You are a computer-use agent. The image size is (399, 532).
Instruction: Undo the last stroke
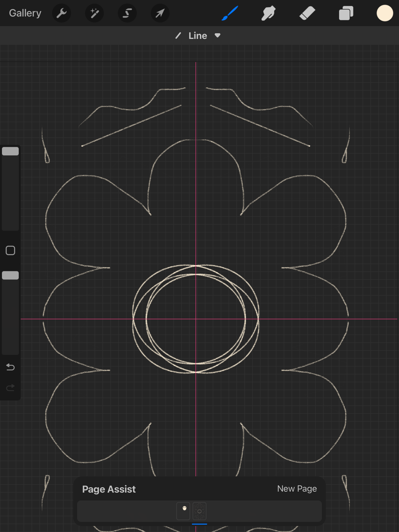click(x=10, y=367)
